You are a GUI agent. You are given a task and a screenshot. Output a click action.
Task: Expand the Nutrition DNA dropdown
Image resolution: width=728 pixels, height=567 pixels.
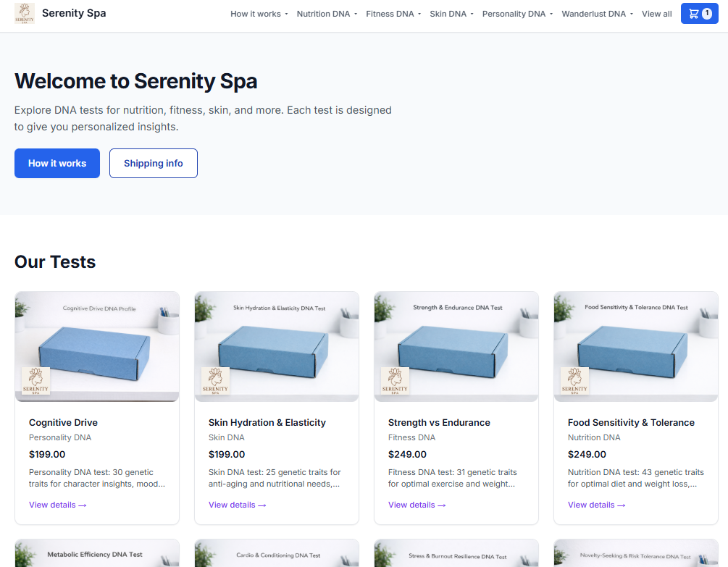point(322,13)
